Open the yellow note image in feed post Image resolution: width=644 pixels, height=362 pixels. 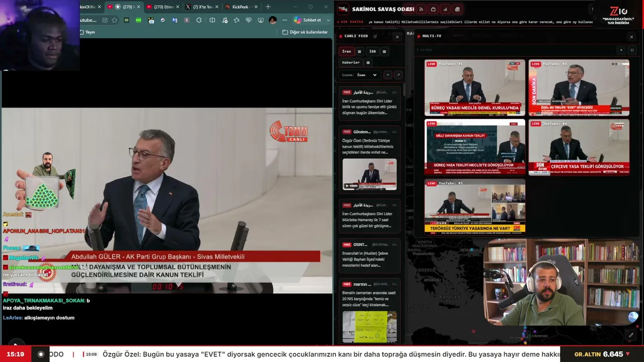(369, 327)
